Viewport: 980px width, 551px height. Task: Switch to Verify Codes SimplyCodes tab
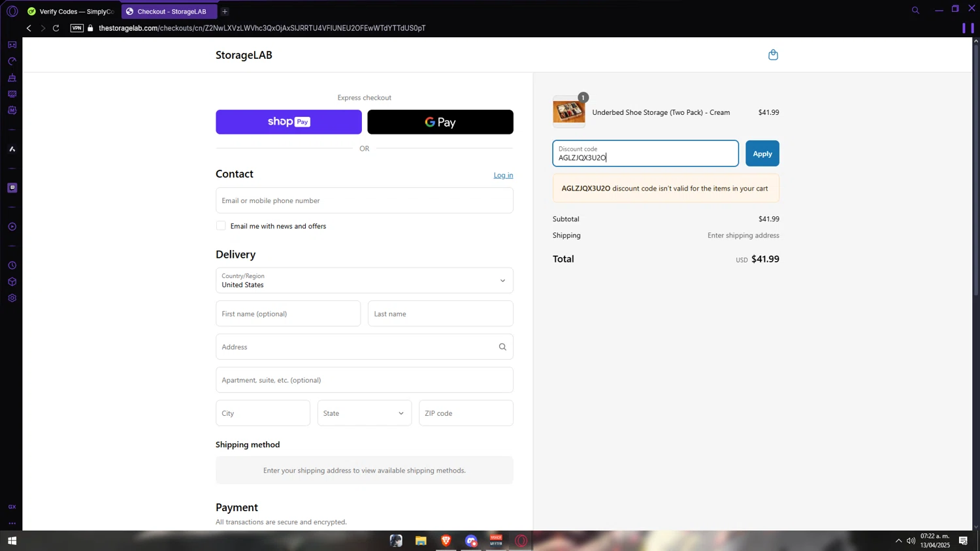coord(71,11)
